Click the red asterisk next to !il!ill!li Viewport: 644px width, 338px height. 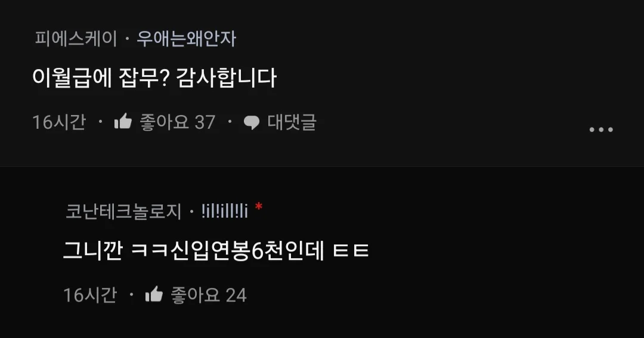[x=258, y=207]
